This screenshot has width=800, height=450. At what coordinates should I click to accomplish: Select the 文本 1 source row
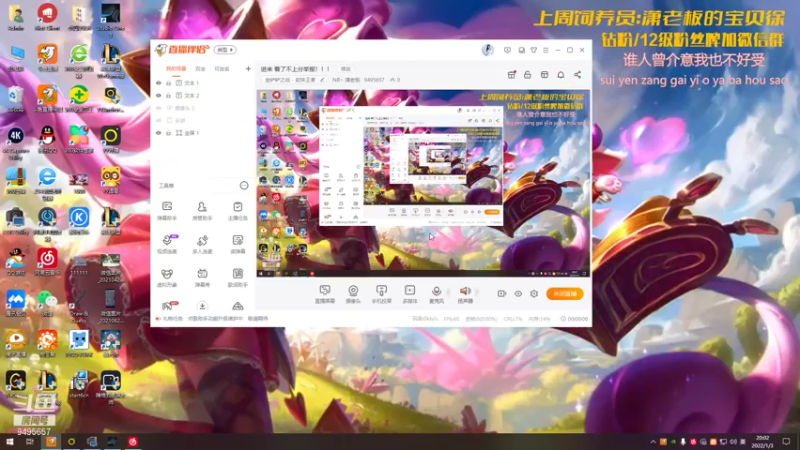coord(203,83)
